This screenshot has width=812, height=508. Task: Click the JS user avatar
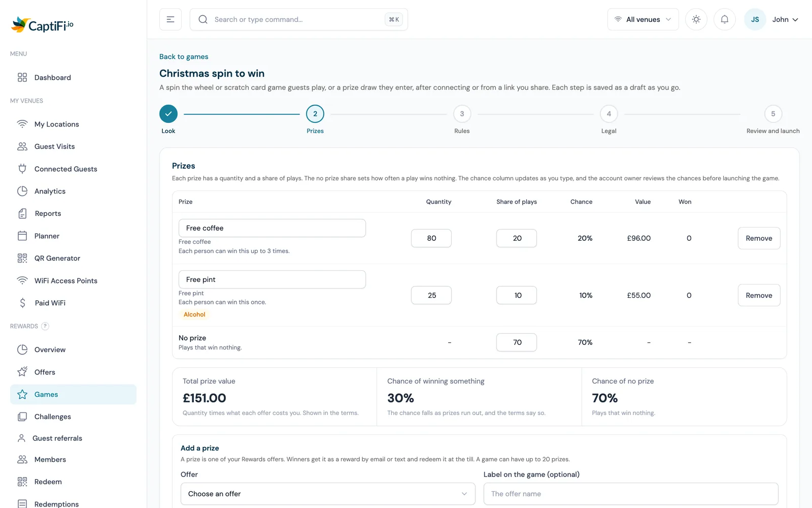click(x=755, y=19)
